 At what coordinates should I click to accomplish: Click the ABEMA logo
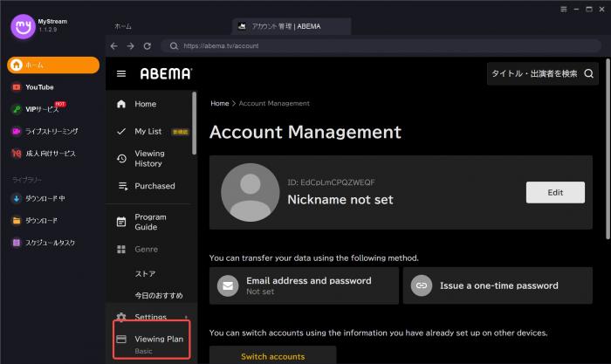pos(166,73)
